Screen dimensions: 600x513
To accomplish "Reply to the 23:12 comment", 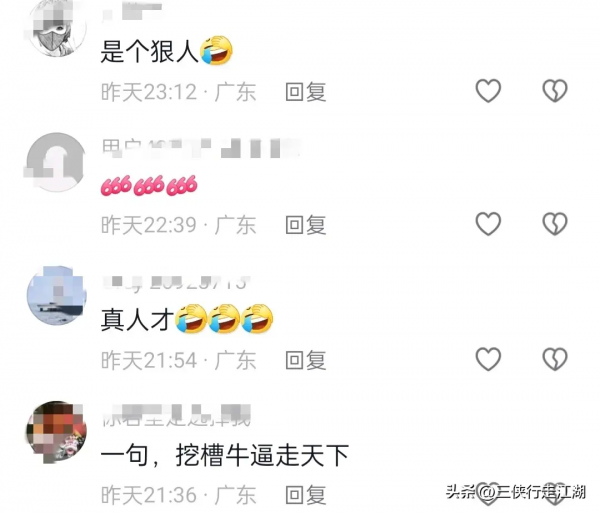I will [306, 92].
